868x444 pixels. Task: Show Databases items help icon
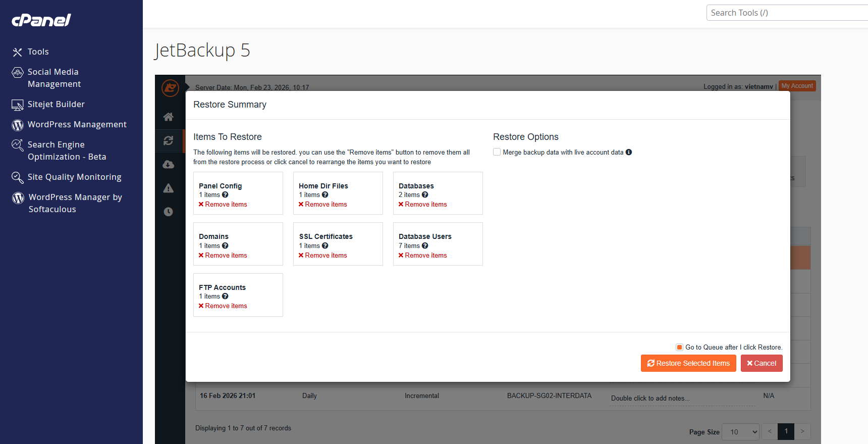click(425, 194)
